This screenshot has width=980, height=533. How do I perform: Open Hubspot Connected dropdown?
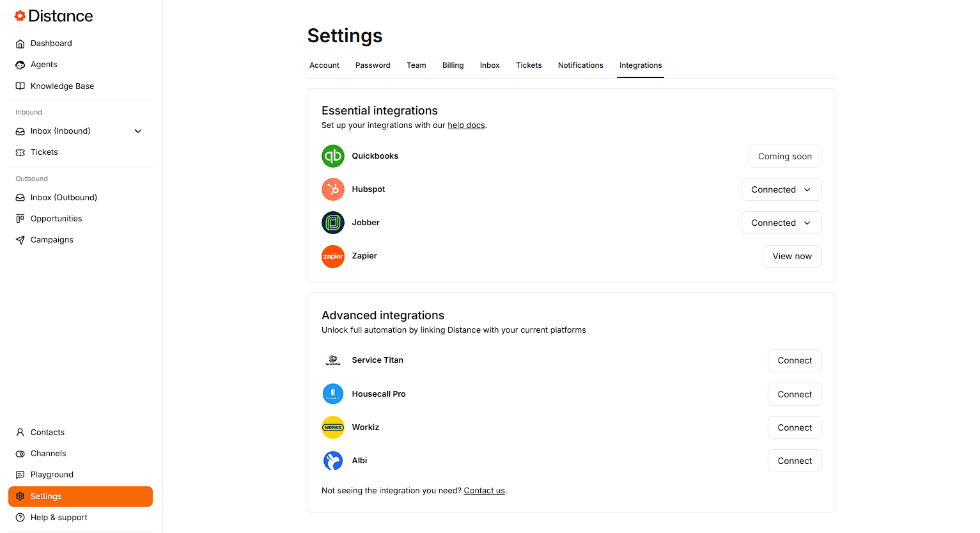(781, 189)
